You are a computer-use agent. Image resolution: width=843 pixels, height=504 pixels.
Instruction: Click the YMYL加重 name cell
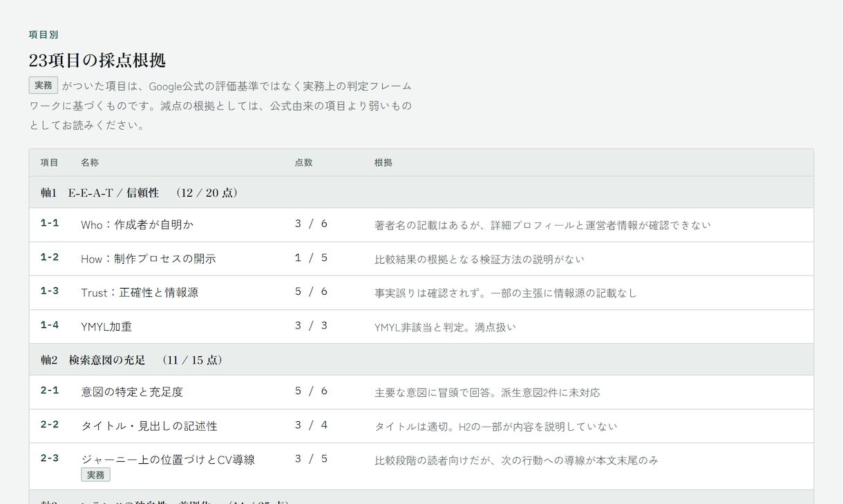point(106,327)
